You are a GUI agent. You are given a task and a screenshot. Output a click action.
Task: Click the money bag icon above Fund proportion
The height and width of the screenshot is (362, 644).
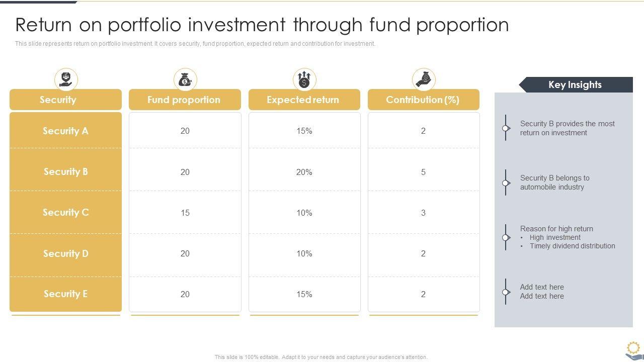point(185,79)
